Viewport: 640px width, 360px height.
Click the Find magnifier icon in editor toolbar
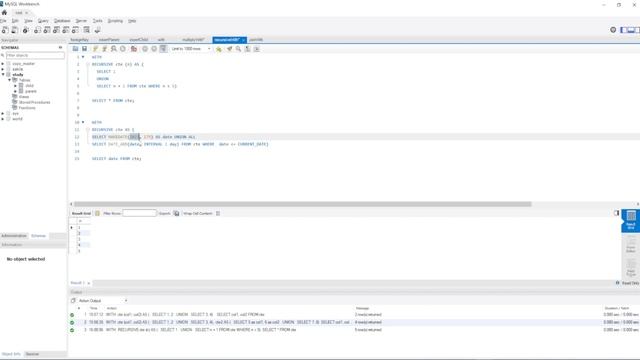click(238, 49)
